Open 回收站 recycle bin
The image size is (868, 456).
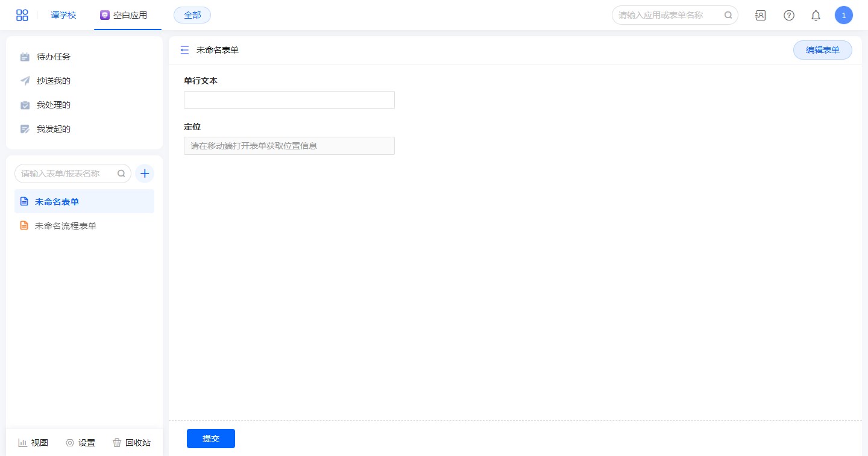(x=131, y=443)
